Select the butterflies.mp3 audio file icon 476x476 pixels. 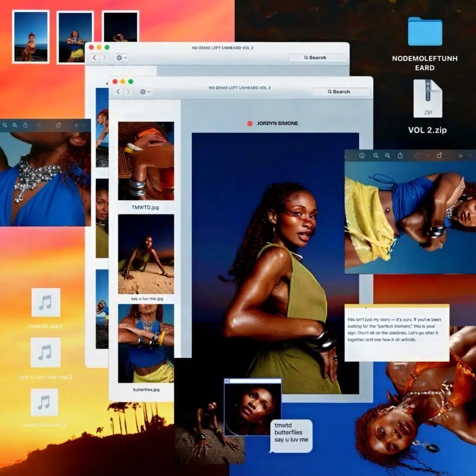point(45,402)
